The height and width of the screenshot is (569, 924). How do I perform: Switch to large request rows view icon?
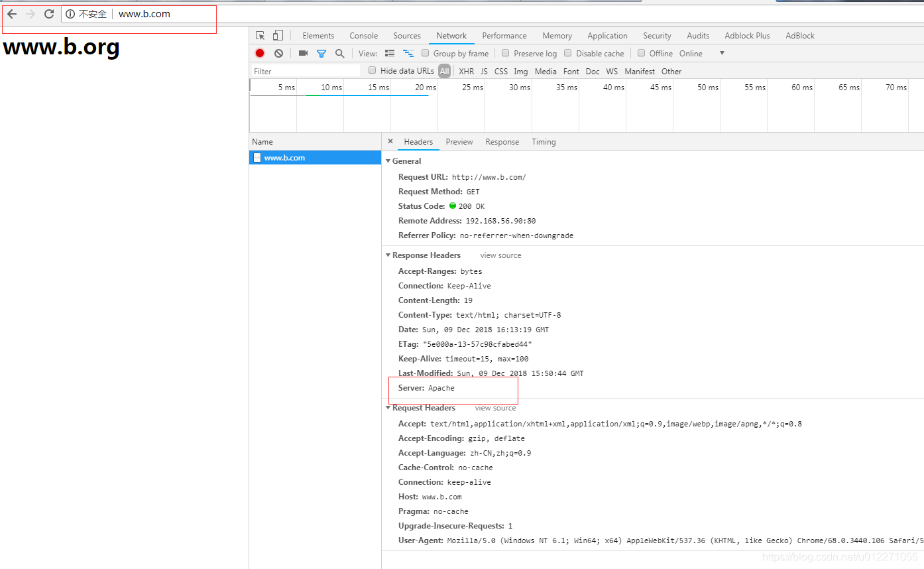[390, 53]
